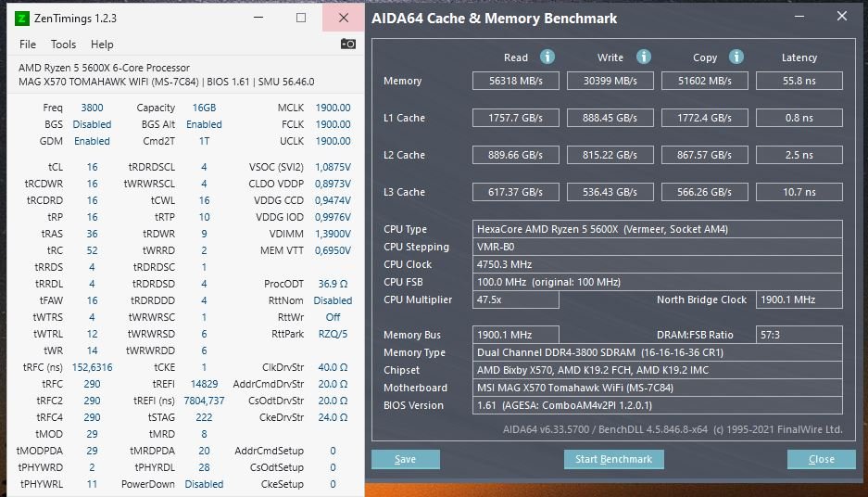This screenshot has width=868, height=497.
Task: Minimize the ZenTimings window
Action: [x=258, y=18]
